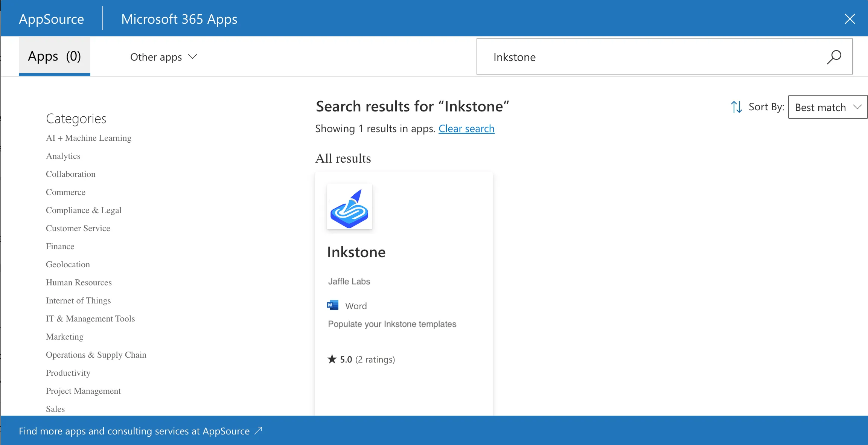Click the Word product icon

point(333,305)
